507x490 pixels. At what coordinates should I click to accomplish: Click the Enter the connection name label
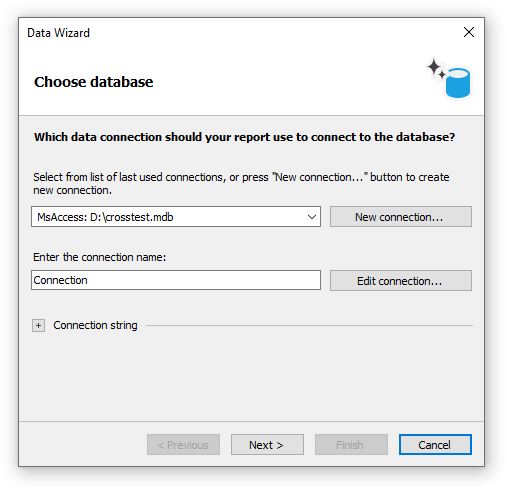[x=99, y=257]
